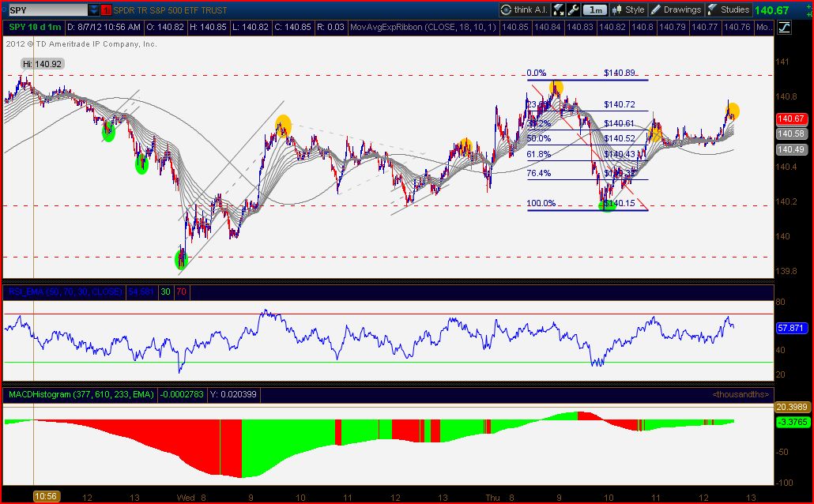Screen dimensions: 814x504
Task: Click the red link color box labeled 1
Action: (106, 9)
